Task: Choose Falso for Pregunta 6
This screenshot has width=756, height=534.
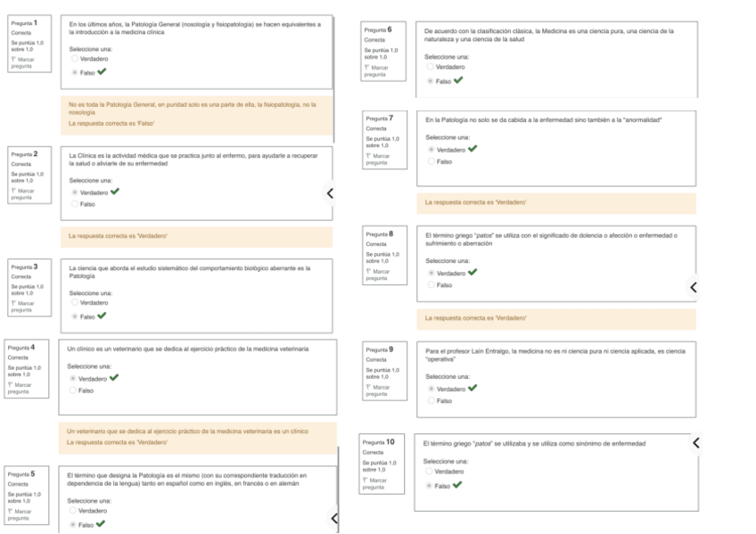Action: point(430,81)
